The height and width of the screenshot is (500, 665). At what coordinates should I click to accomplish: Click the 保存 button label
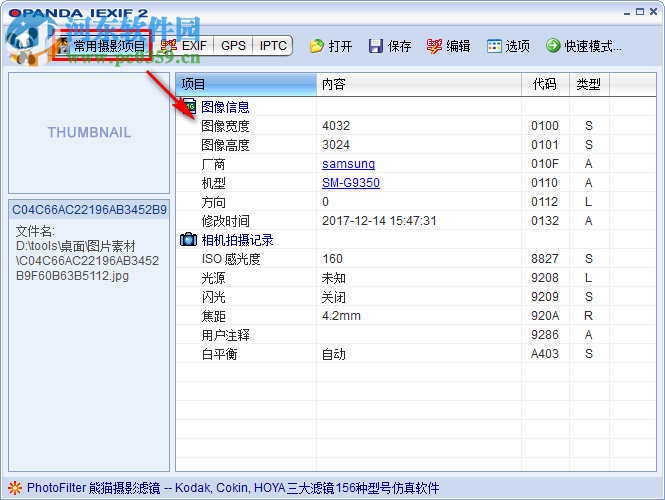[x=399, y=46]
